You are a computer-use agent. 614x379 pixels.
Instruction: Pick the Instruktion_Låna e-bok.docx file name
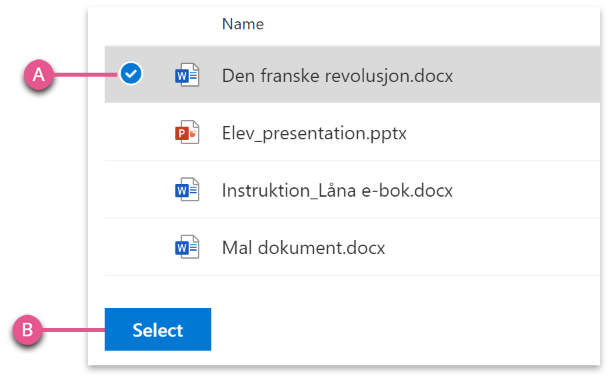point(337,191)
